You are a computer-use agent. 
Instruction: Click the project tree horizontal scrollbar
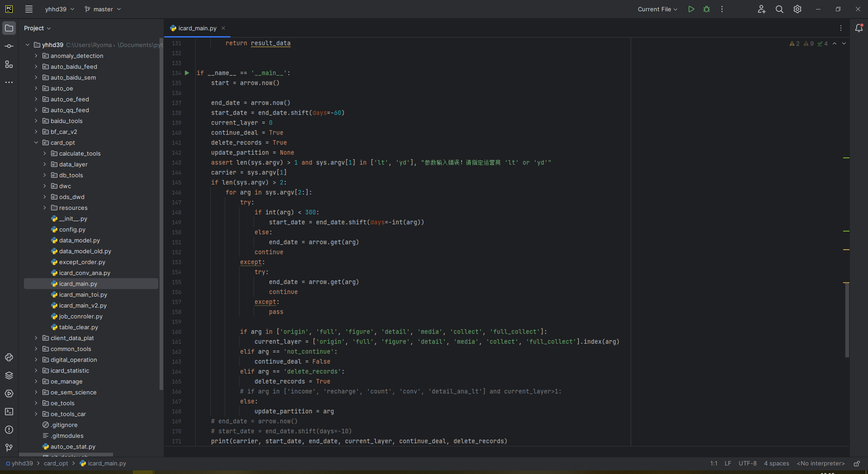(x=66, y=455)
